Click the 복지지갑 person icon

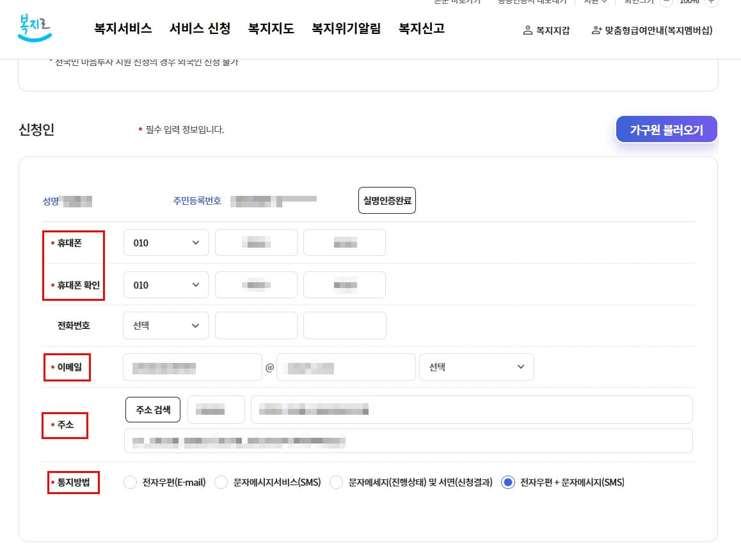(x=527, y=30)
